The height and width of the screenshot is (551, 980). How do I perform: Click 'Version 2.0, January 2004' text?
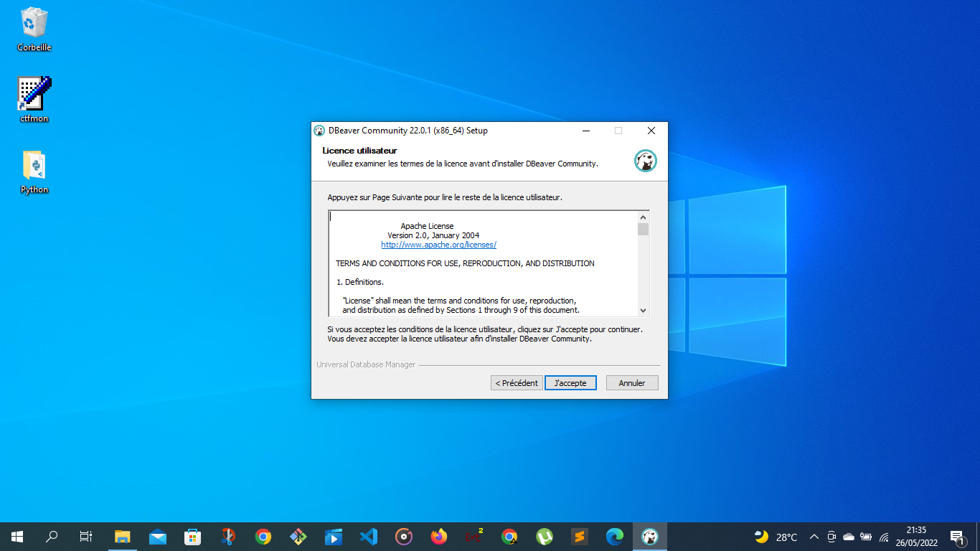coord(433,235)
